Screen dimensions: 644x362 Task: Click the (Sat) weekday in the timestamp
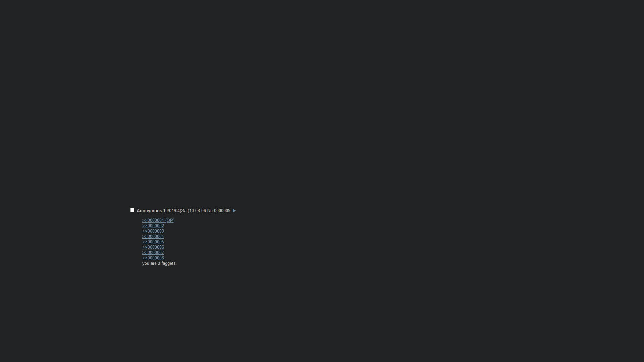[x=184, y=211]
